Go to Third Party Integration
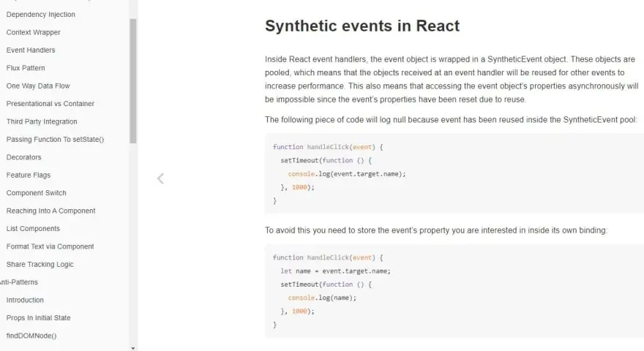 42,121
